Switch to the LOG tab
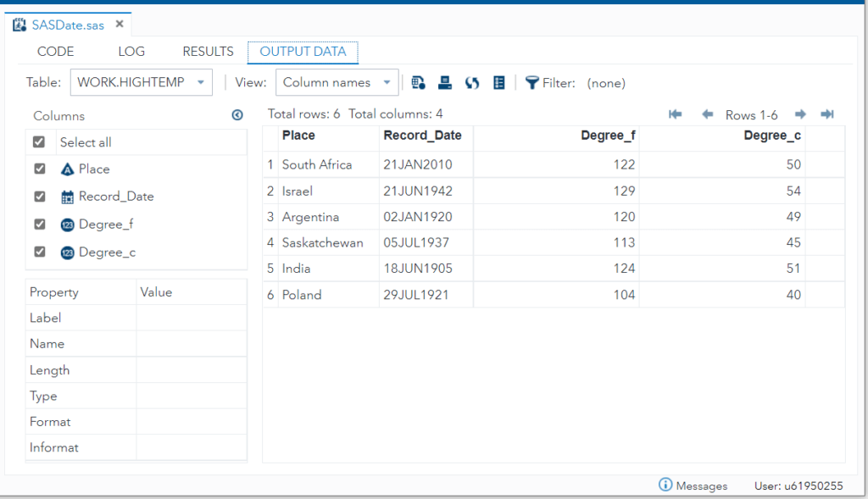This screenshot has width=868, height=499. 131,51
